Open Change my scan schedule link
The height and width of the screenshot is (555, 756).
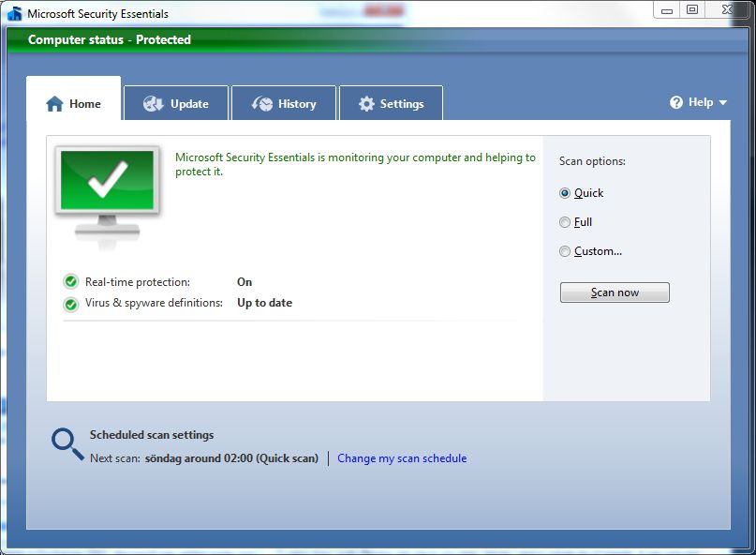402,457
